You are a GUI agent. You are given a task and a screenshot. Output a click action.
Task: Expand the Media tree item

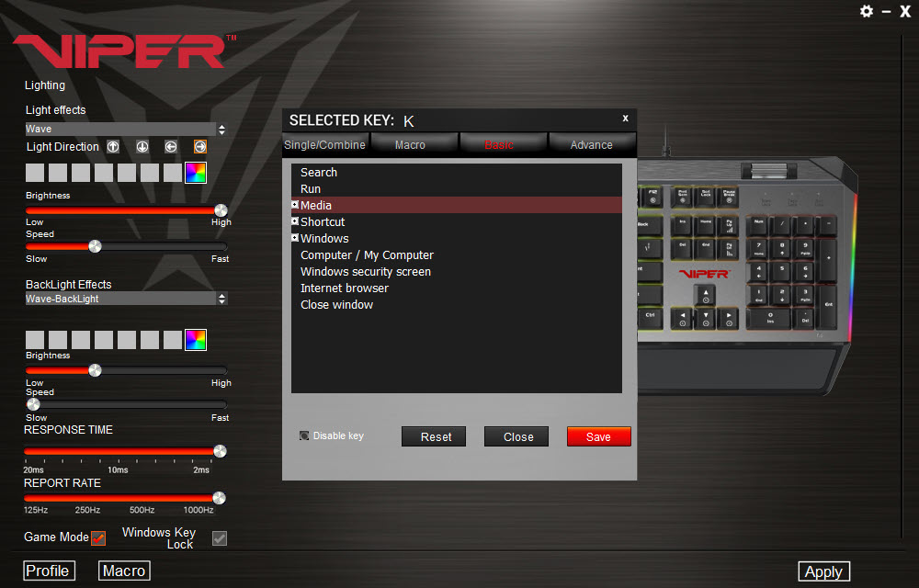(295, 204)
